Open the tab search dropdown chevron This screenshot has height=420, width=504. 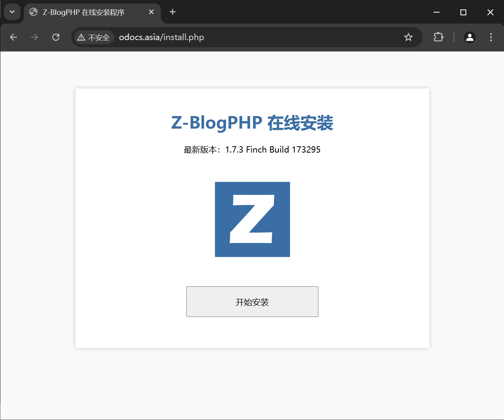[x=12, y=12]
